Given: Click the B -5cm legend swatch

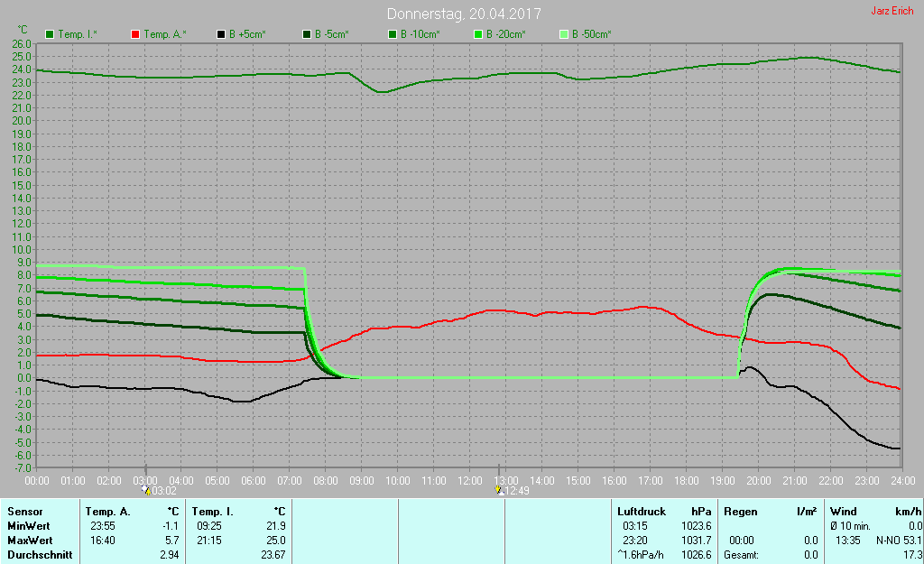Looking at the screenshot, I should 307,35.
